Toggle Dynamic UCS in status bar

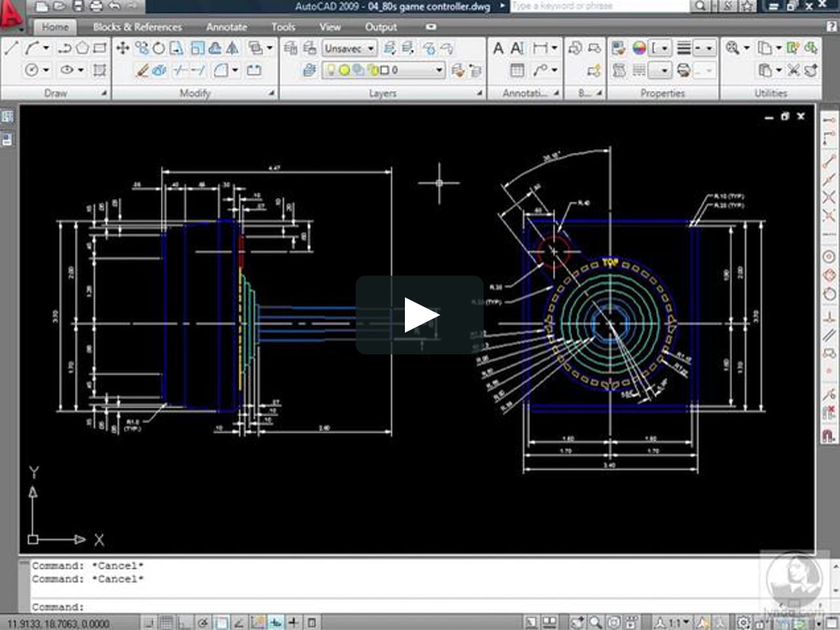point(258,622)
